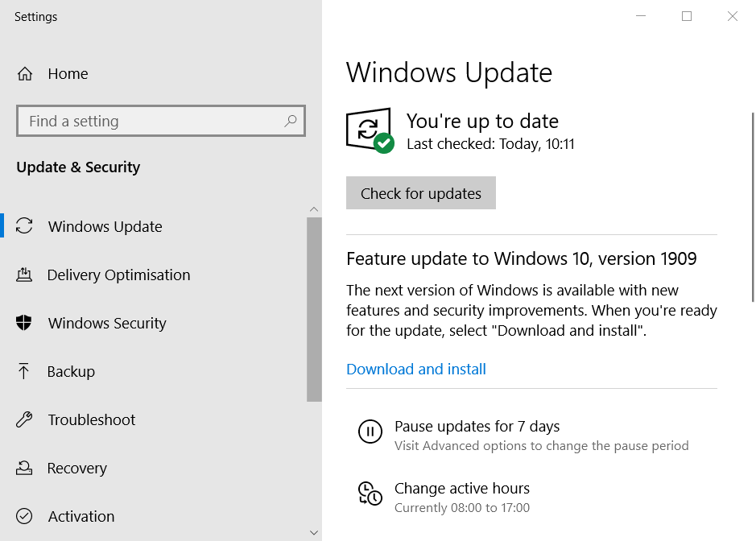Click the Backup upward arrow icon

point(24,371)
